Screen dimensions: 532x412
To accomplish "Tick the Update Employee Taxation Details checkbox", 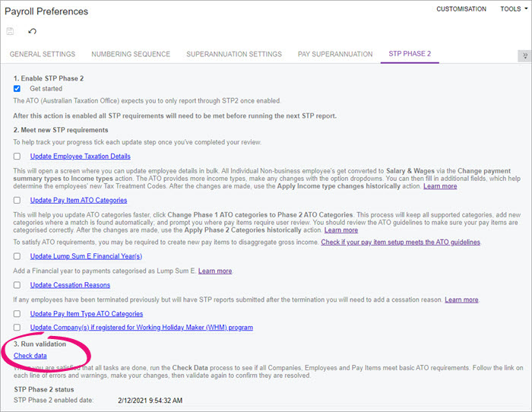I will (x=17, y=157).
